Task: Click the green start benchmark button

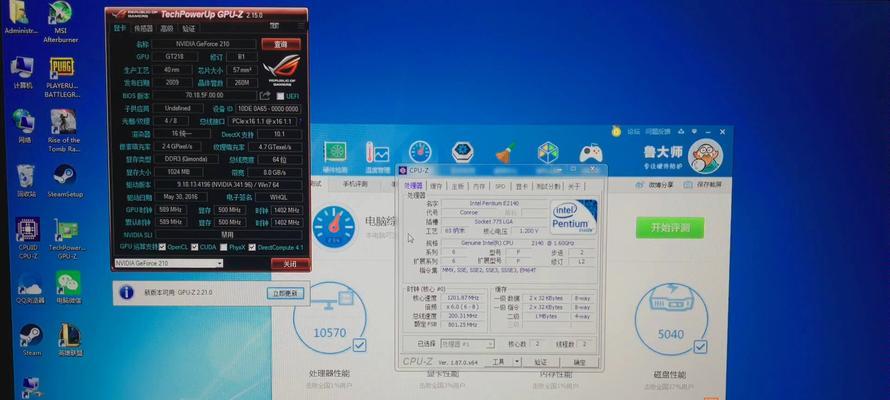Action: [670, 227]
